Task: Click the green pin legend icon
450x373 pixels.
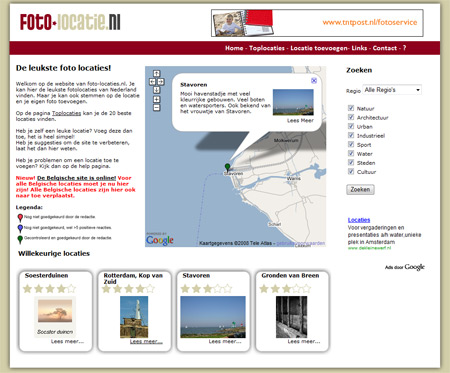Action: 20,239
